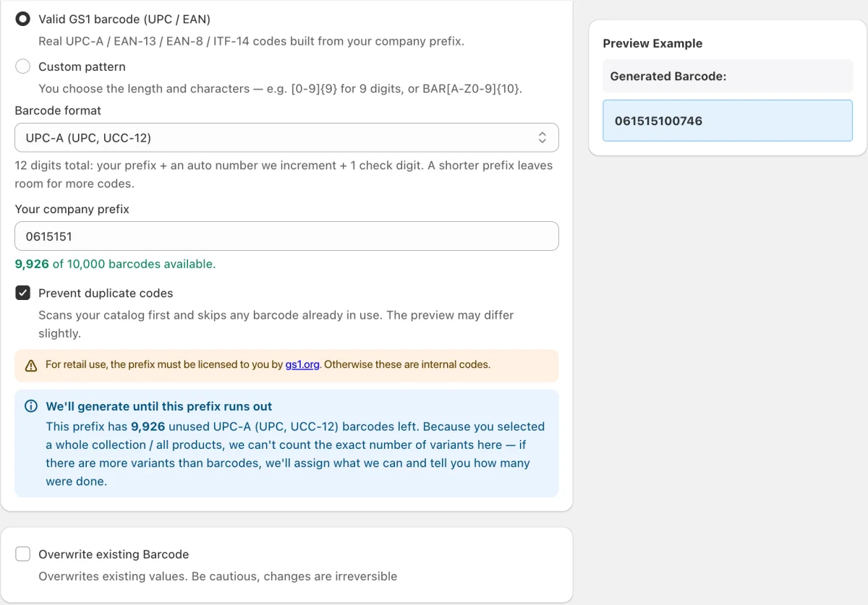Click the Your company prefix input field
868x605 pixels.
pos(286,236)
